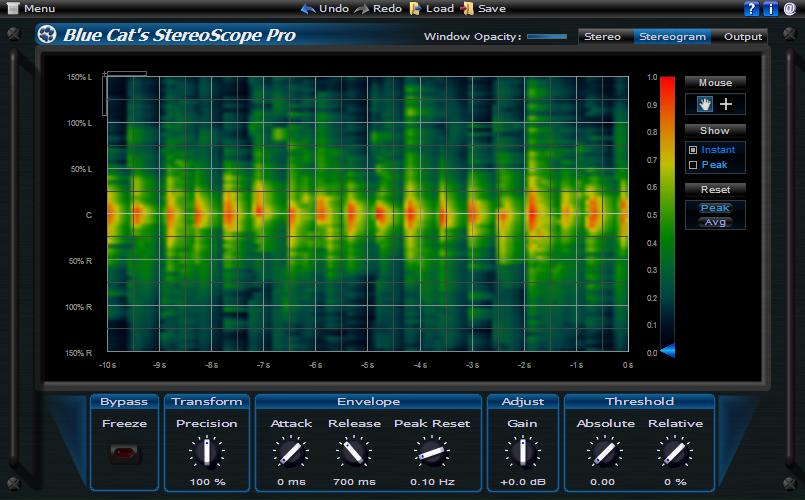Open the main Menu dropdown
Screen dimensions: 805x500
click(36, 8)
